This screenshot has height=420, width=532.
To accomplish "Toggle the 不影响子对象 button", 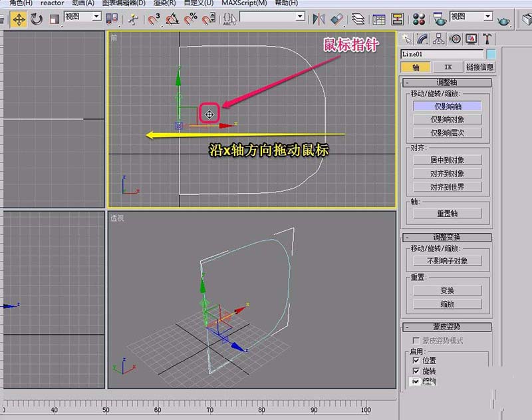I will (x=448, y=261).
